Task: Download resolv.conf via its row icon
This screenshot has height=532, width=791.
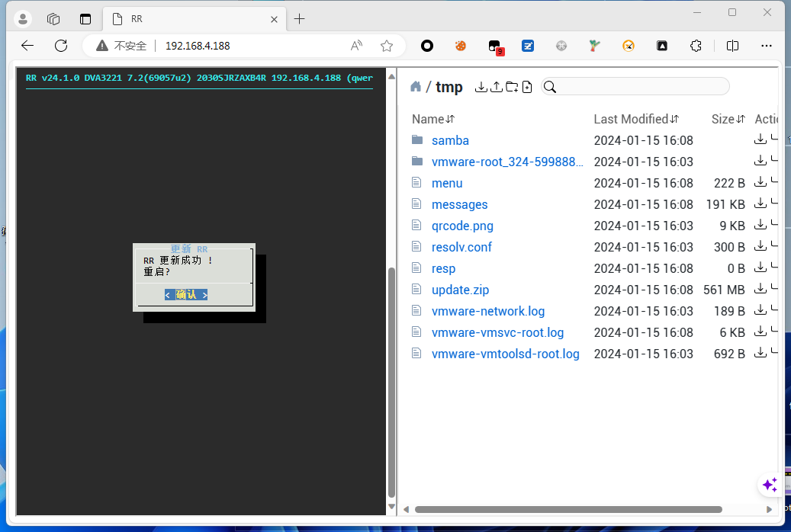Action: (760, 246)
